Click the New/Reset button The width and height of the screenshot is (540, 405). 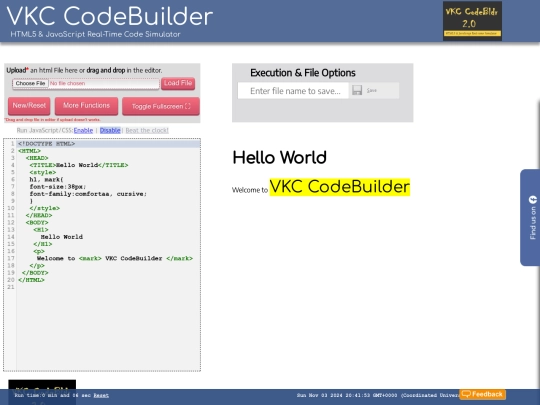tap(29, 106)
